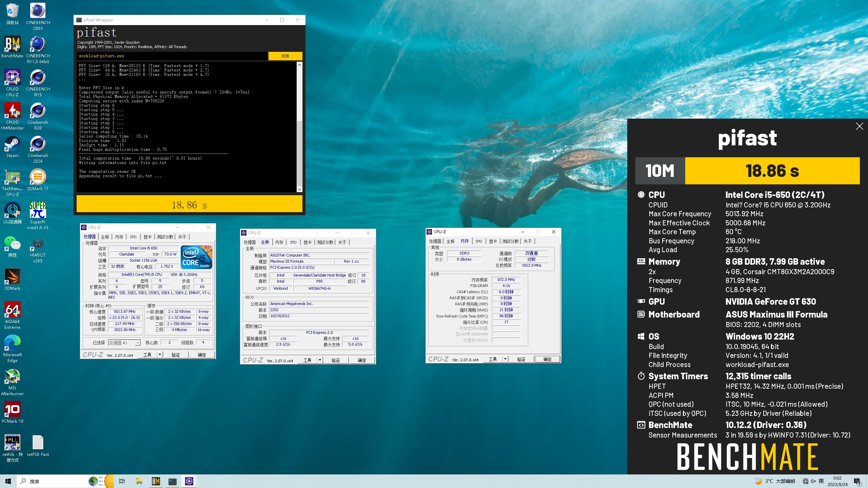Click 验证 in processor CPU-Z window
Image resolution: width=868 pixels, height=488 pixels.
pos(176,355)
